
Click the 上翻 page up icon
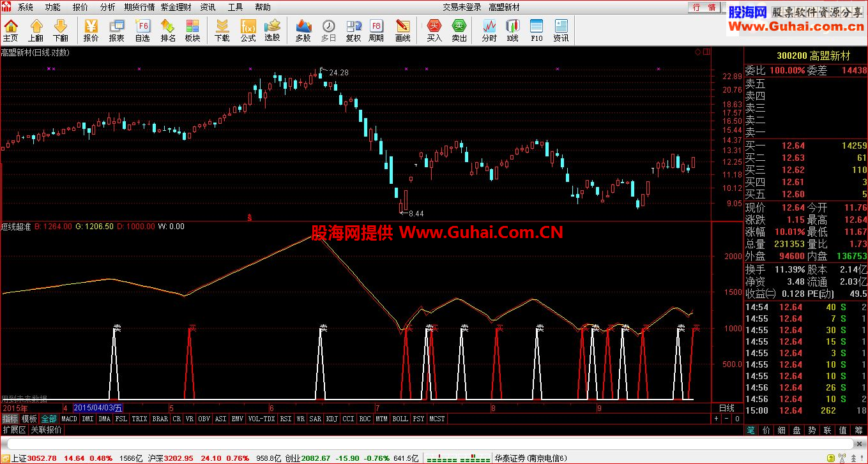(x=36, y=30)
